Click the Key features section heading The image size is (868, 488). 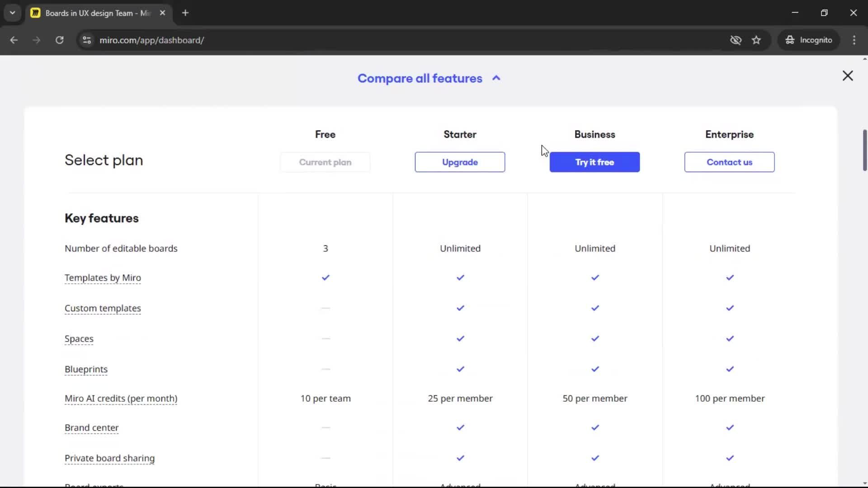(101, 218)
